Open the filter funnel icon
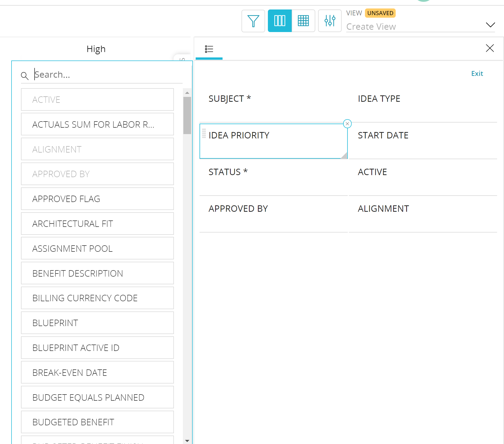The width and height of the screenshot is (504, 444). (253, 21)
